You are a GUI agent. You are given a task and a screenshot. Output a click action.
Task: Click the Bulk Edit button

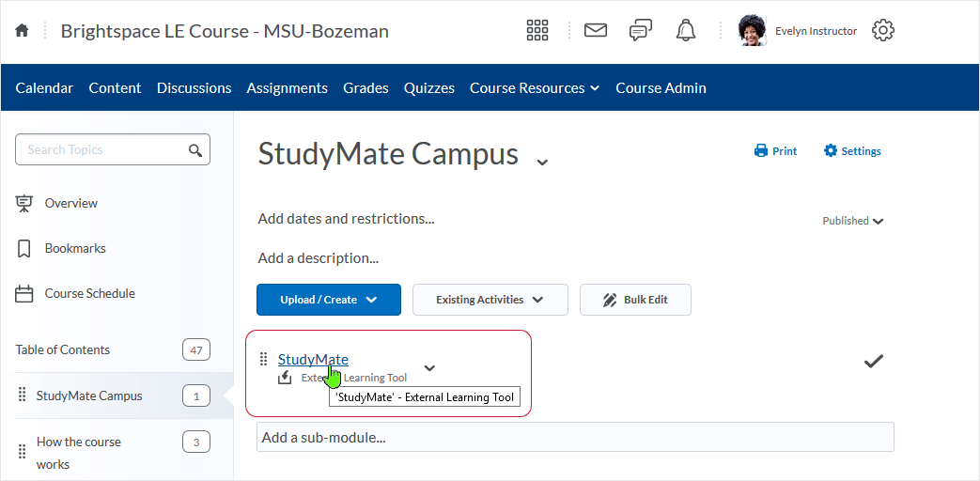(635, 300)
